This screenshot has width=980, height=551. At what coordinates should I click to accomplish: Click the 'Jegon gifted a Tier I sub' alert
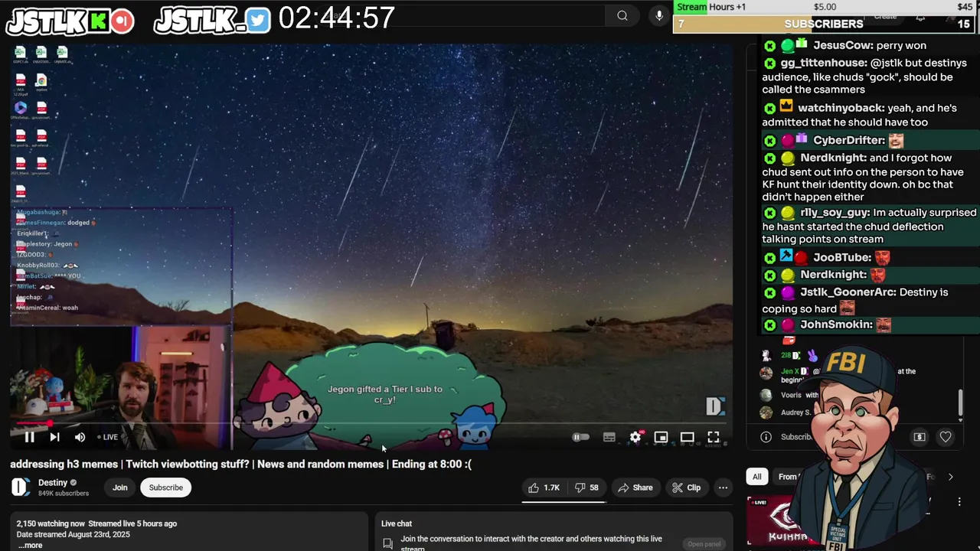(x=385, y=394)
